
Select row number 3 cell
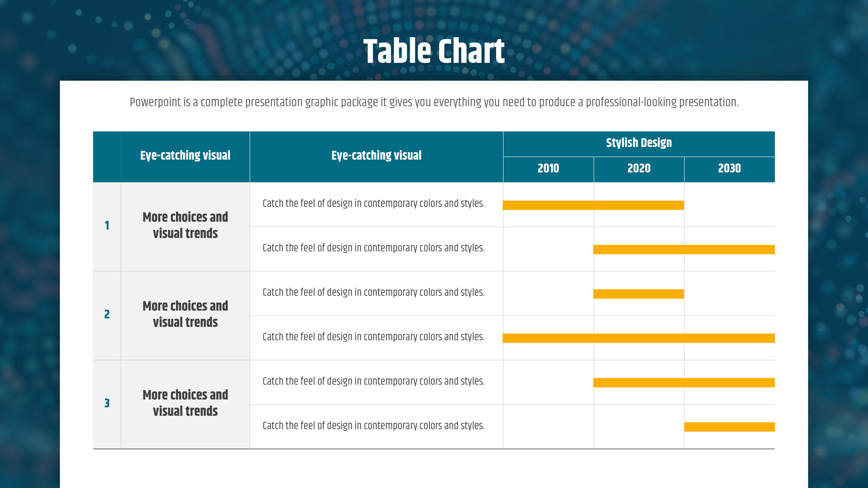pos(107,403)
